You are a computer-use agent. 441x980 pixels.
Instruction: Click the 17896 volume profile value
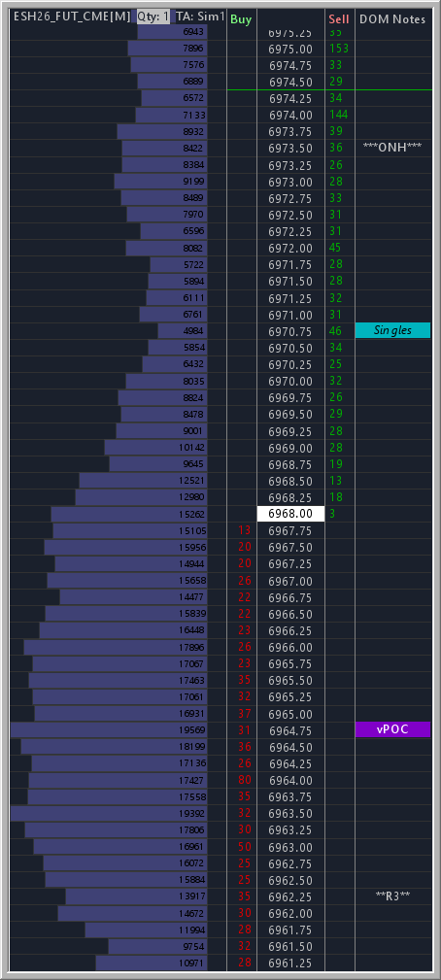tap(191, 647)
